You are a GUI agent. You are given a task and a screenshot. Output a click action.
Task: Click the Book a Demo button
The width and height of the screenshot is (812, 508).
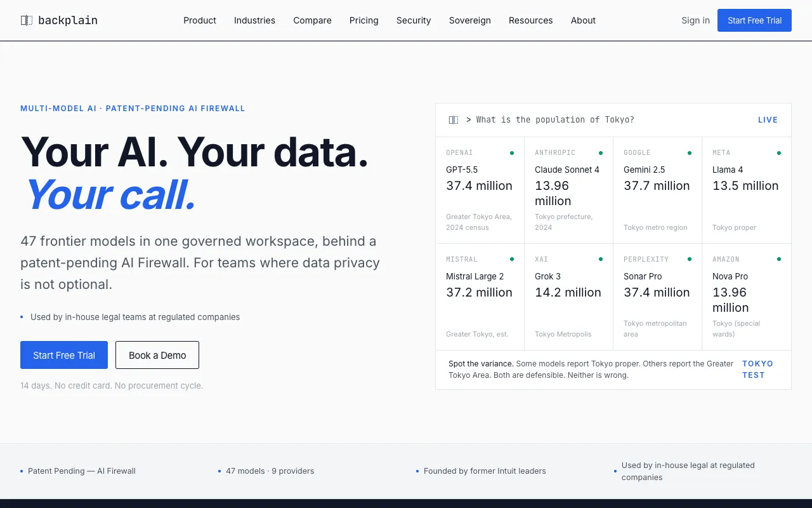click(157, 355)
